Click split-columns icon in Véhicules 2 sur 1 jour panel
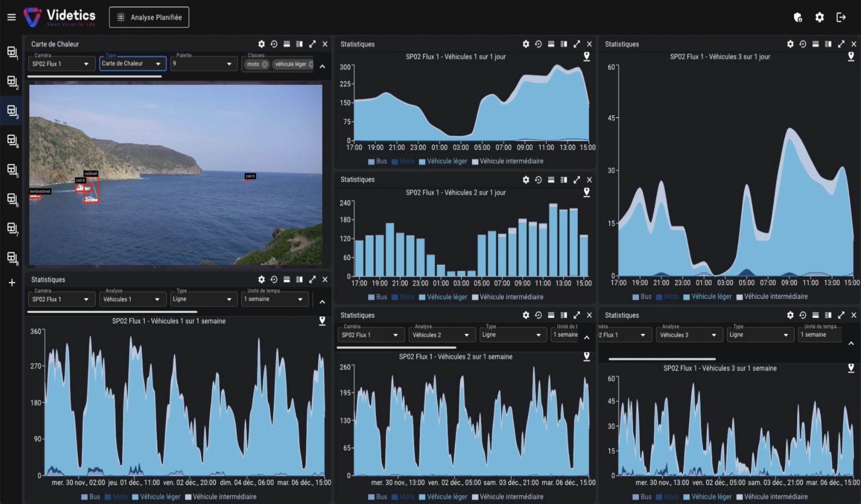 [x=564, y=180]
